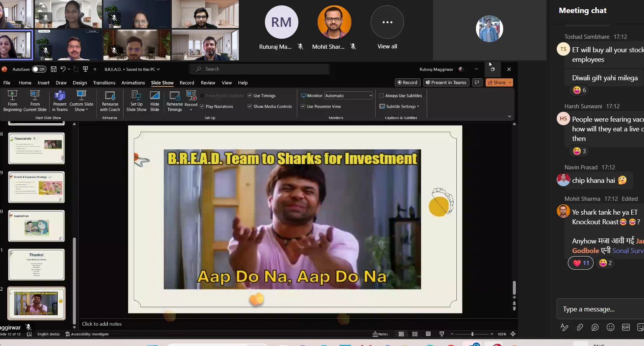Click the Share button
The width and height of the screenshot is (644, 346).
click(496, 83)
